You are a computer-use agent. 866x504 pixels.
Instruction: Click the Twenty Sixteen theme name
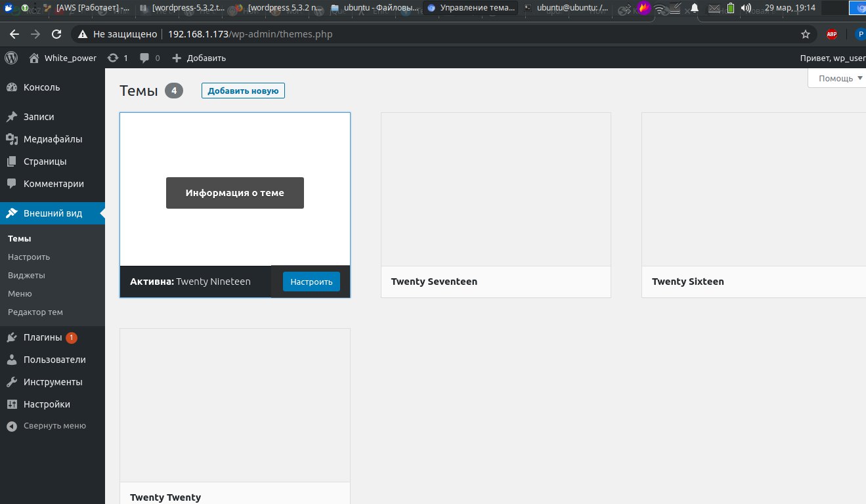coord(688,282)
